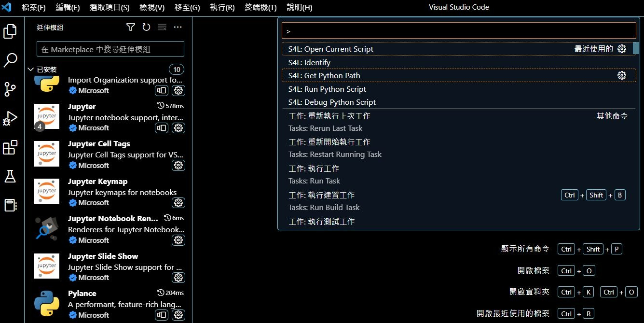Click the Marketplace extension search field
This screenshot has height=323, width=644.
110,49
